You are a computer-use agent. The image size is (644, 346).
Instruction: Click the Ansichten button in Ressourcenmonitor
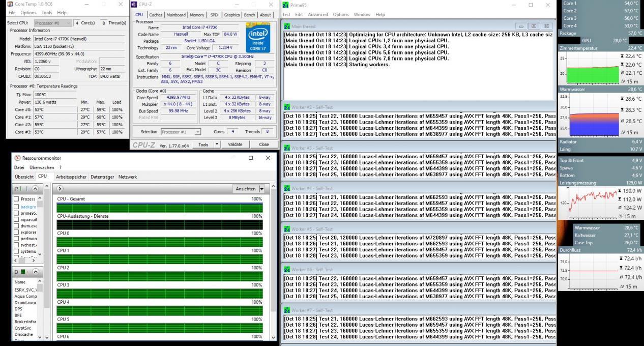tap(246, 188)
